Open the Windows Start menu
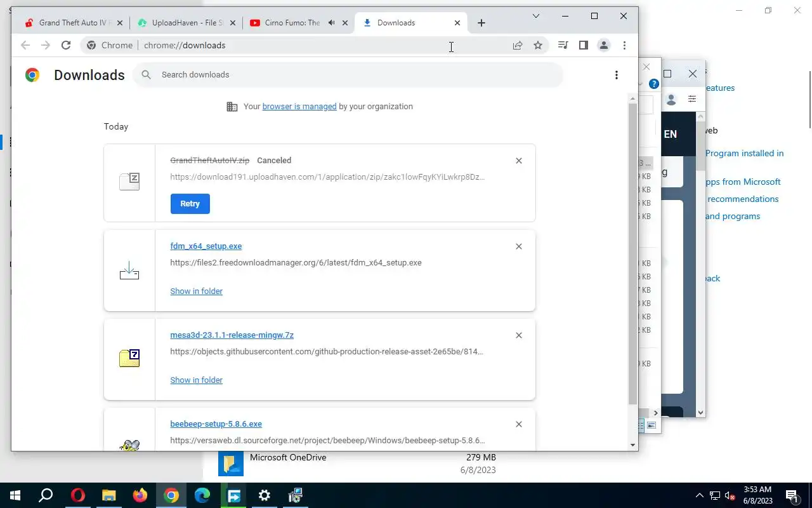Viewport: 812px width, 508px height. [15, 495]
